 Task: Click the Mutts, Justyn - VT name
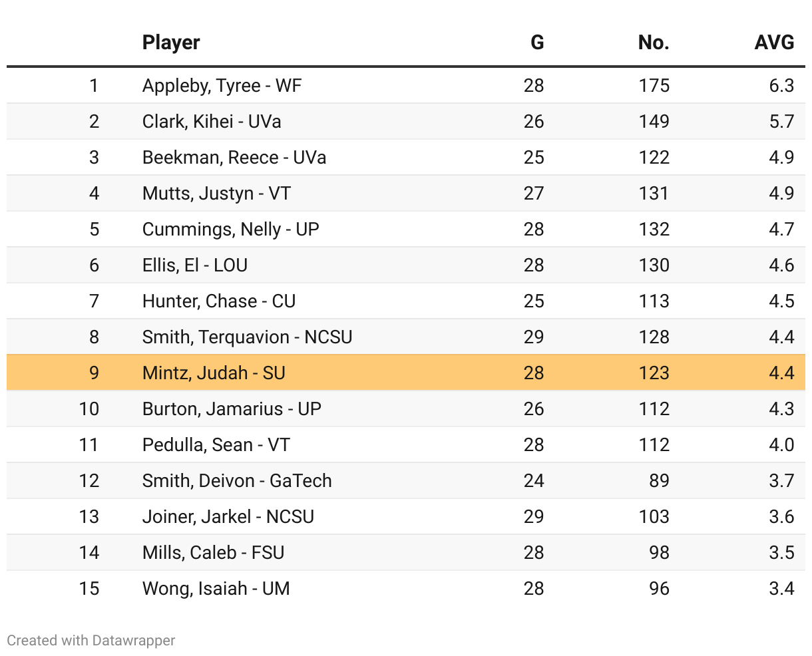(x=216, y=194)
